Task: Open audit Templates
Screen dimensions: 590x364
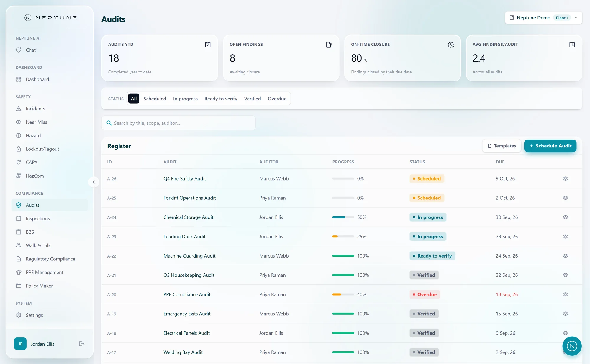Action: [502, 146]
